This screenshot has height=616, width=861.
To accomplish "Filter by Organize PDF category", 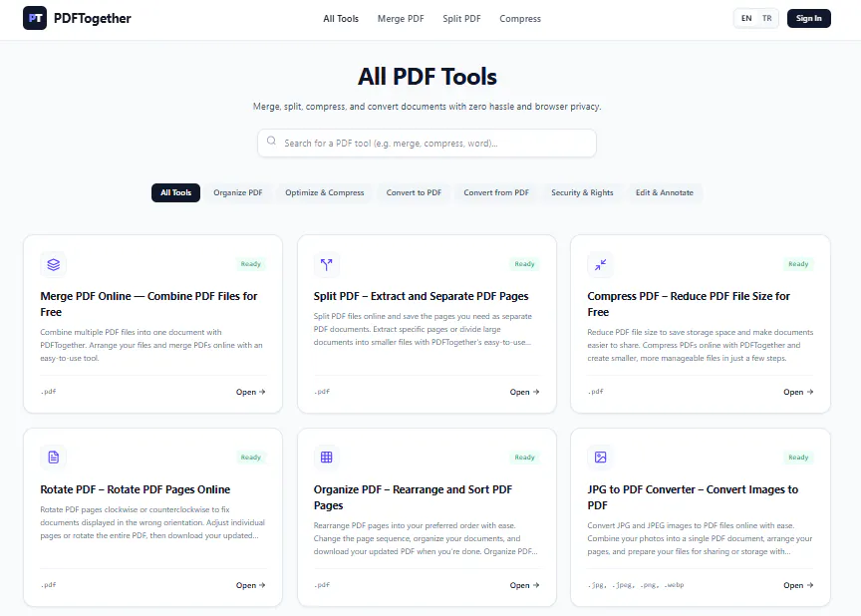I will [x=238, y=192].
